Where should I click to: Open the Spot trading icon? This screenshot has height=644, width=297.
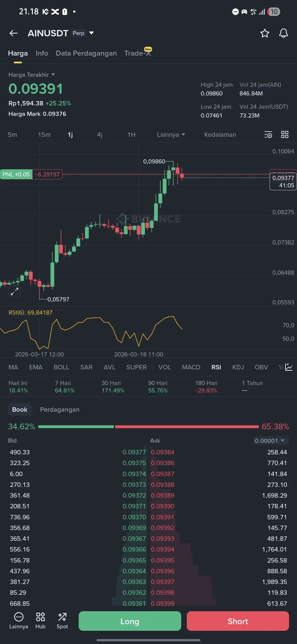point(62,621)
